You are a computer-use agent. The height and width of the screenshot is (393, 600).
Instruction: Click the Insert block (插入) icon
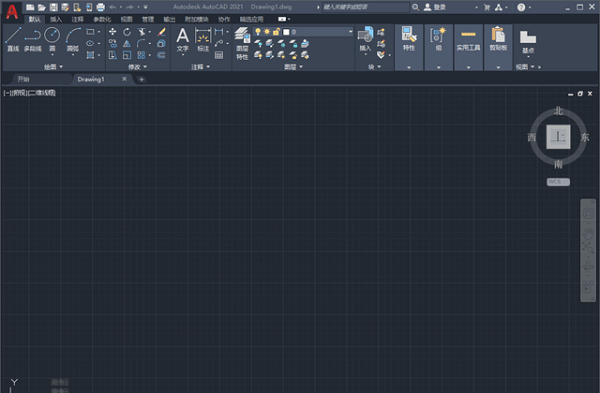365,39
